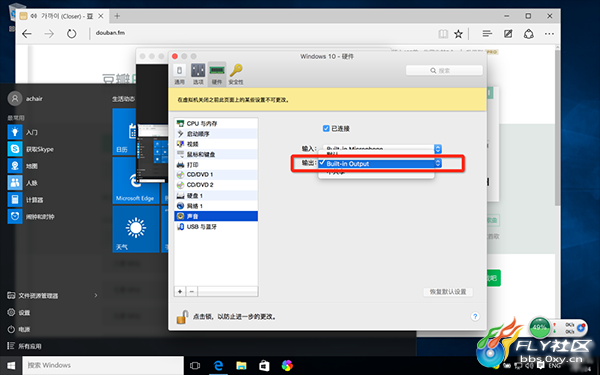The image size is (600, 375).
Task: Select 硬盘 1 (hard disk) in the hardware list
Action: [x=216, y=196]
